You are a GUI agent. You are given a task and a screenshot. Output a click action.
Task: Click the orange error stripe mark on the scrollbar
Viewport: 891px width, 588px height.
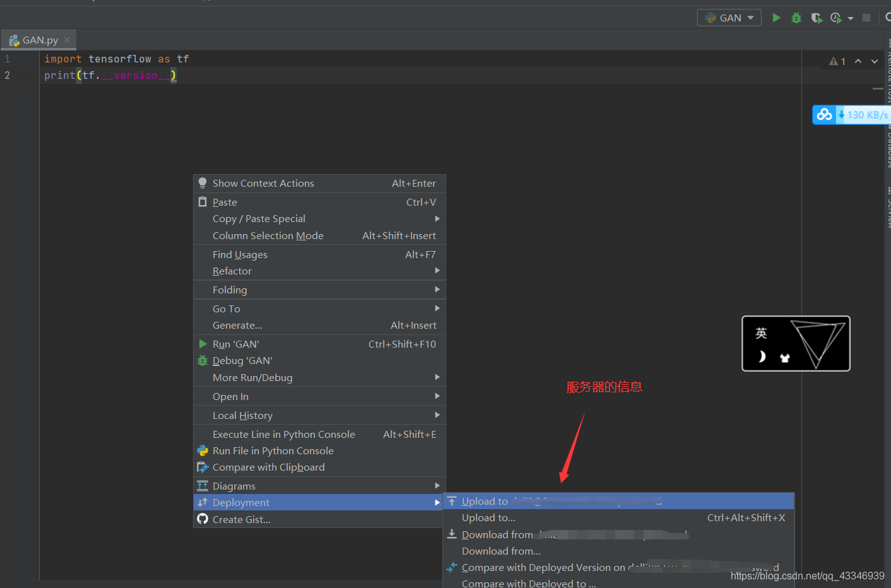[x=878, y=88]
